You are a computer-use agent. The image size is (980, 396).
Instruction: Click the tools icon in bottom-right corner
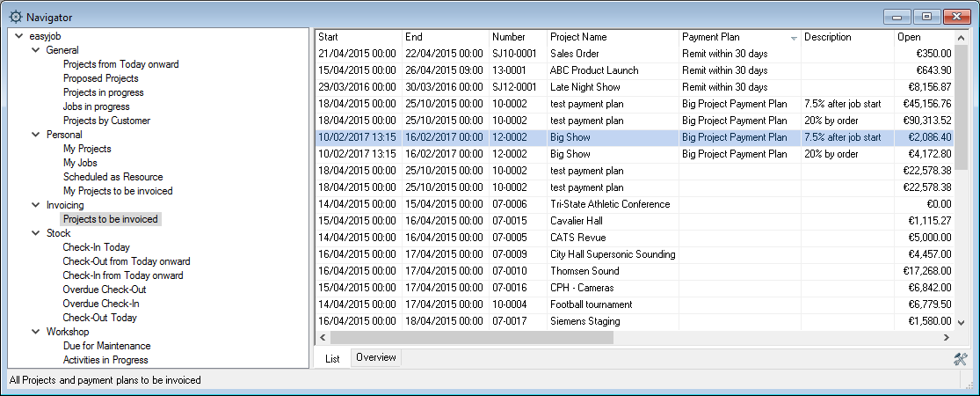pos(960,358)
